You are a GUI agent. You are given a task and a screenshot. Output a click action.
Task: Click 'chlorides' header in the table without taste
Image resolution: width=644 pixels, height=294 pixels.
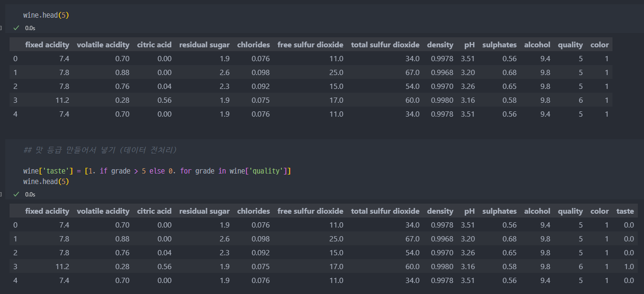tap(254, 45)
